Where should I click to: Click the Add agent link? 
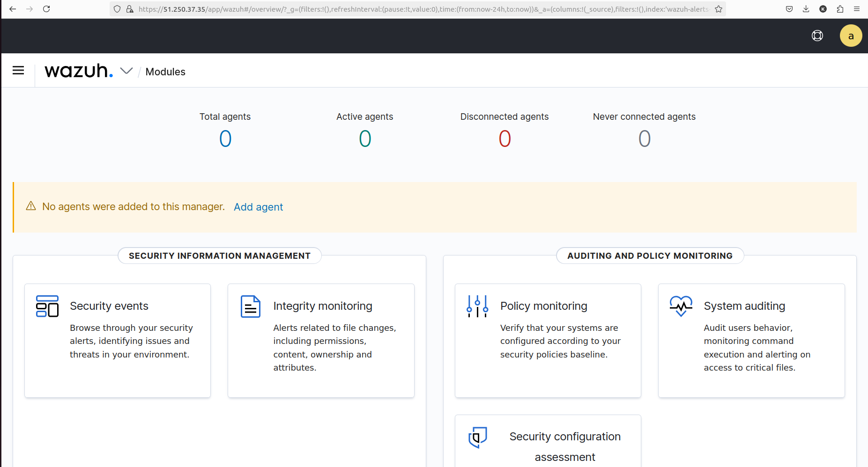pyautogui.click(x=259, y=207)
